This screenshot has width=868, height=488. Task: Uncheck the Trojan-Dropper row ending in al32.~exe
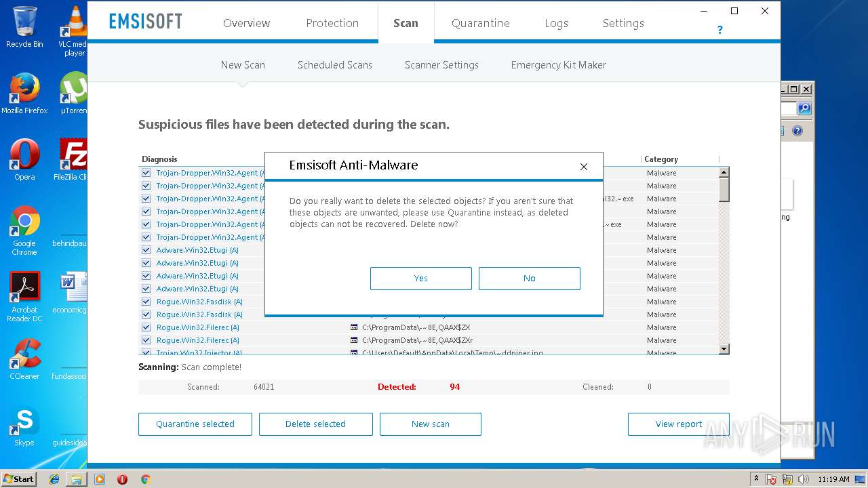pos(146,199)
